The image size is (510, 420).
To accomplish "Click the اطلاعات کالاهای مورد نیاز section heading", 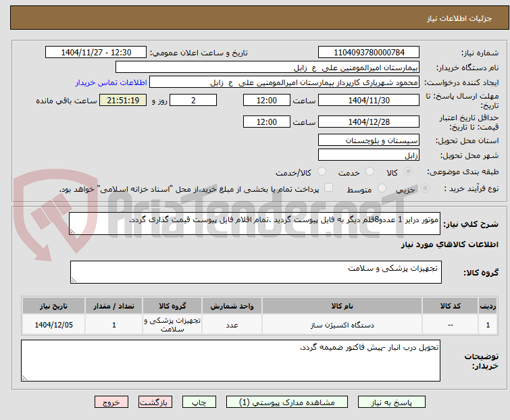I will coord(449,244).
